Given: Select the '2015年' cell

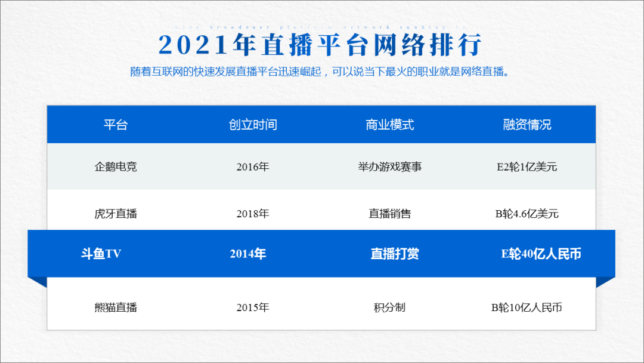Looking at the screenshot, I should 253,307.
